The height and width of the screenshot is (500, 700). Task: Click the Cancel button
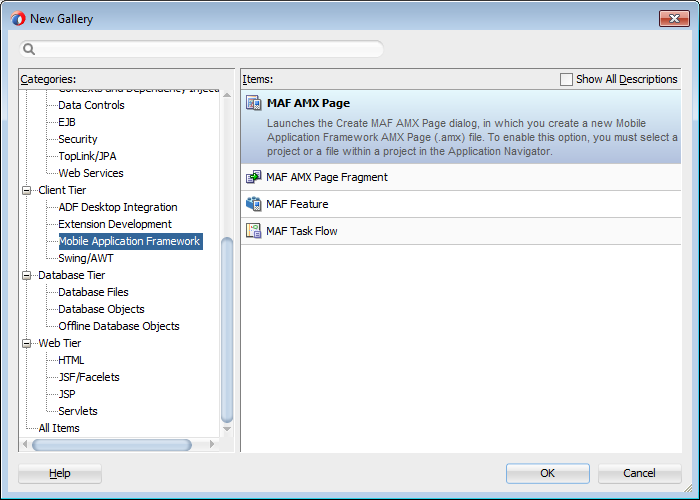point(639,473)
